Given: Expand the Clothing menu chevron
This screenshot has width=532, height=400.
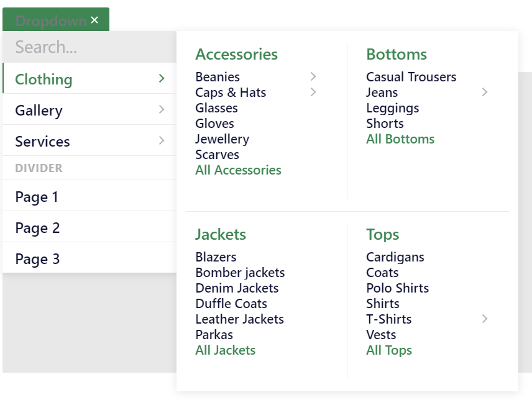Looking at the screenshot, I should pos(162,78).
